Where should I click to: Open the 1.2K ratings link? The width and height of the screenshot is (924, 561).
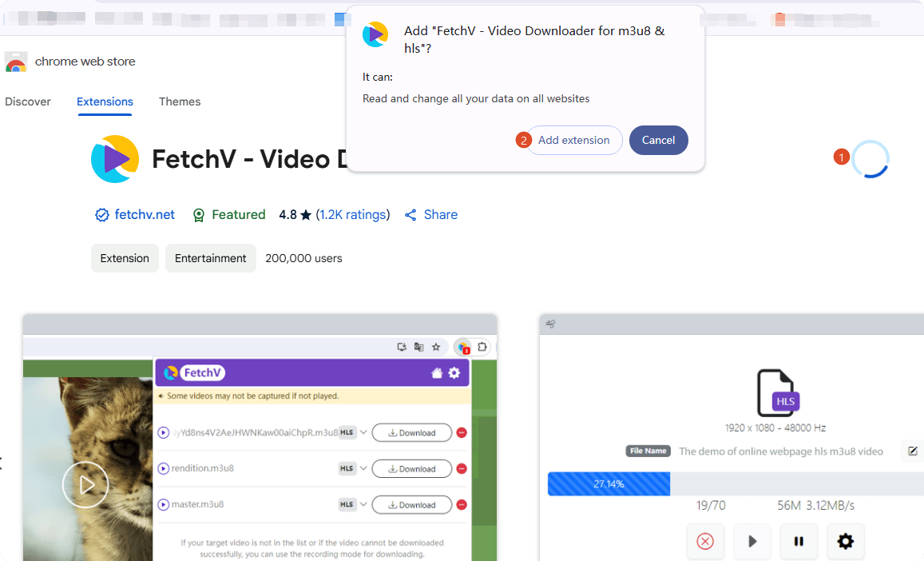(x=353, y=214)
